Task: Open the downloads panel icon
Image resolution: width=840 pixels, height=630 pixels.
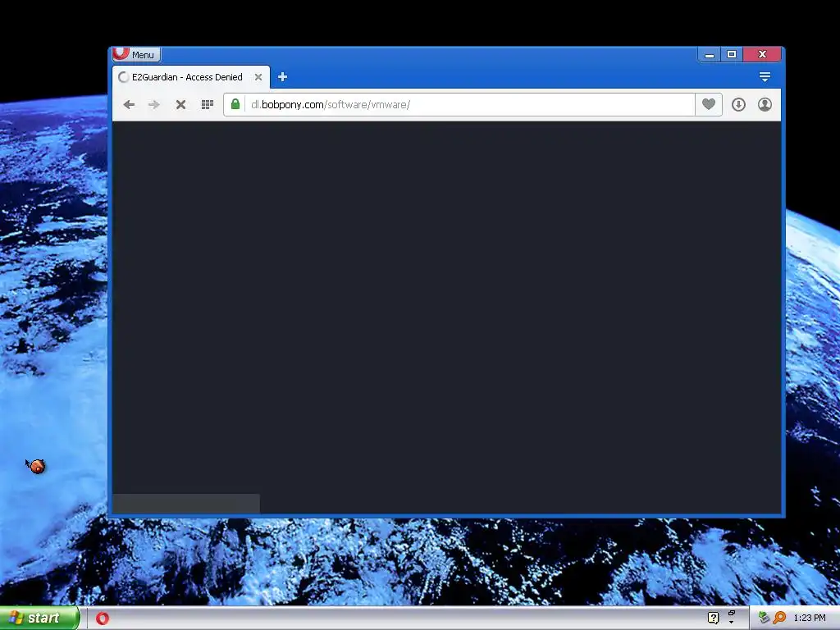Action: [738, 104]
